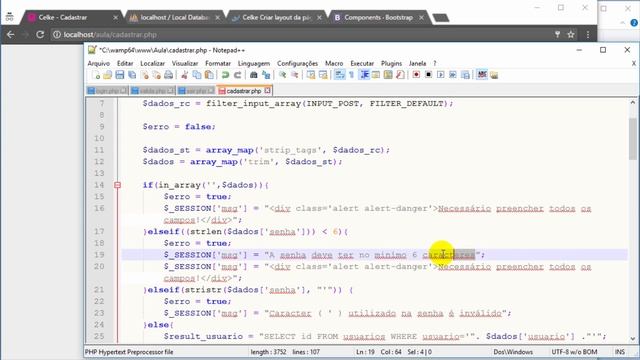This screenshot has height=360, width=640.
Task: Open the Visualizar menu
Action: tap(184, 63)
